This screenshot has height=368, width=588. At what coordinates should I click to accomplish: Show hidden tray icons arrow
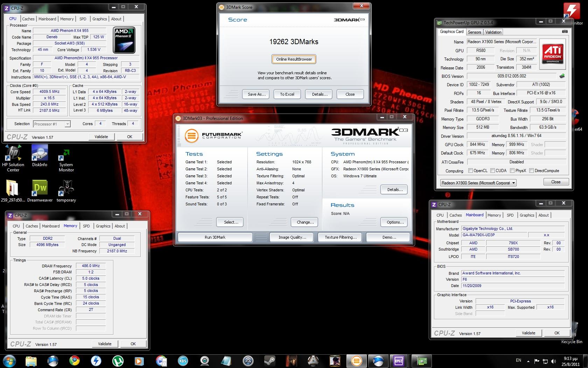coord(528,361)
